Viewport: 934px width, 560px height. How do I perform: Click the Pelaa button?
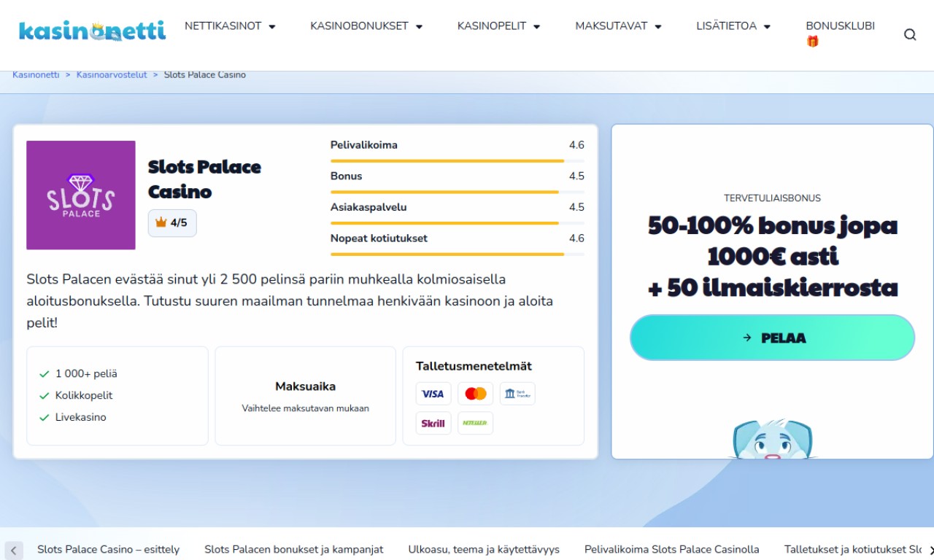pos(772,338)
